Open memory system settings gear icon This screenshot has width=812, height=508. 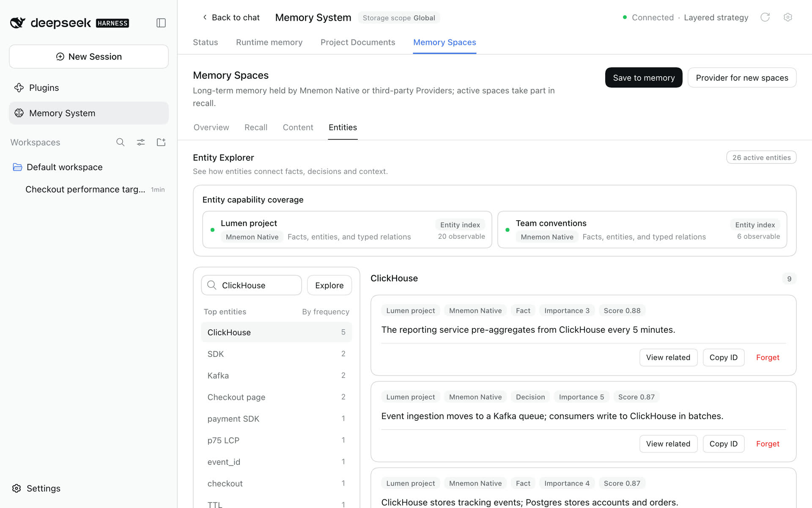click(787, 17)
